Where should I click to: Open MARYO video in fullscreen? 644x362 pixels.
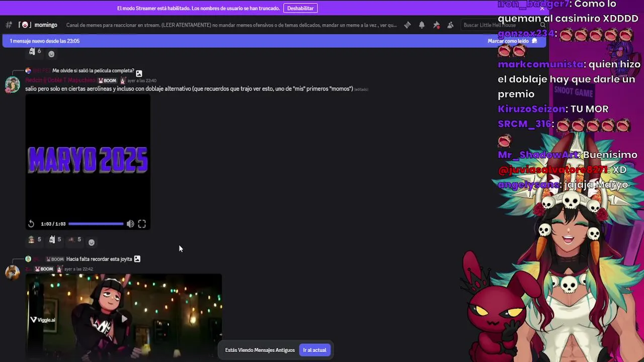point(142,224)
